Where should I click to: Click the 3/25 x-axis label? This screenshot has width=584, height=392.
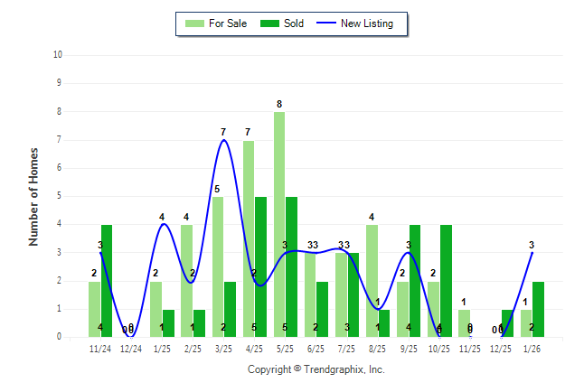tap(223, 348)
